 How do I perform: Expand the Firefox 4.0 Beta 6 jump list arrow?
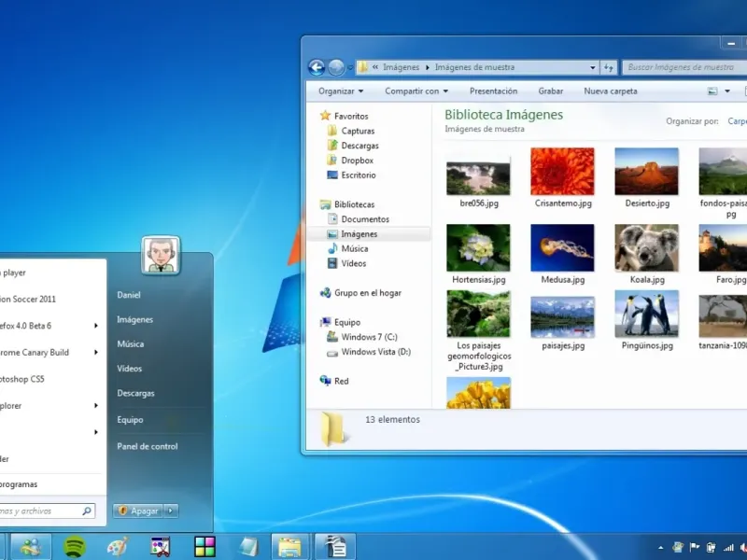[96, 326]
